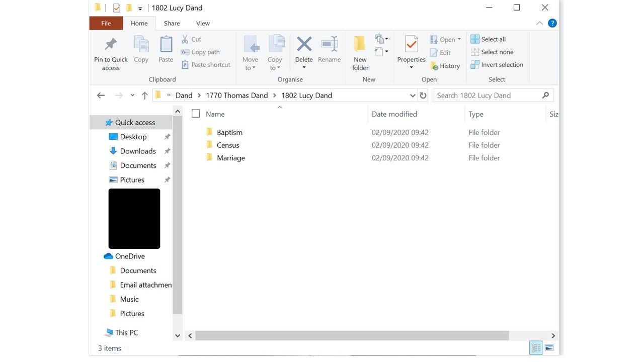Select the Copy path tool
This screenshot has width=644, height=362.
(x=203, y=52)
